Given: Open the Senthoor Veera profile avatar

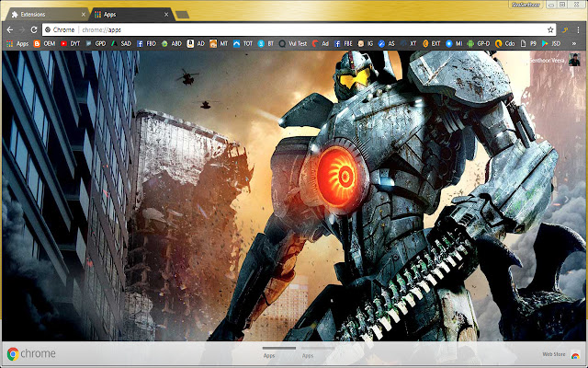Looking at the screenshot, I should tap(574, 59).
